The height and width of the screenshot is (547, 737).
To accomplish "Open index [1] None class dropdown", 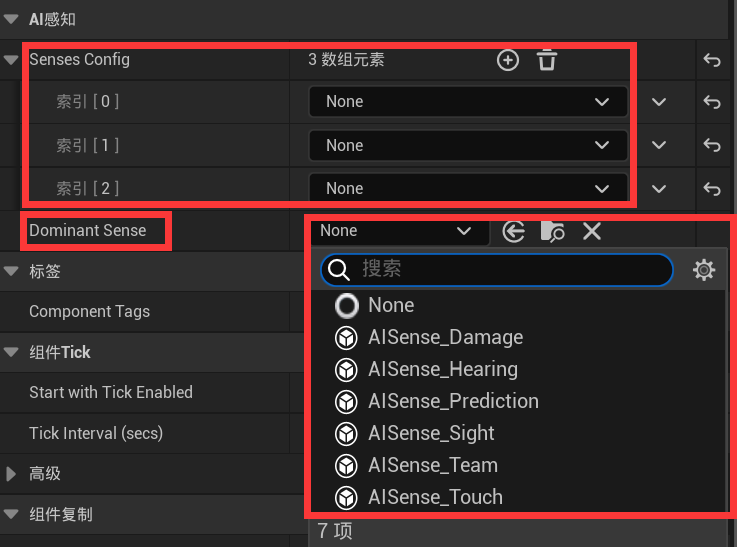I will [468, 145].
